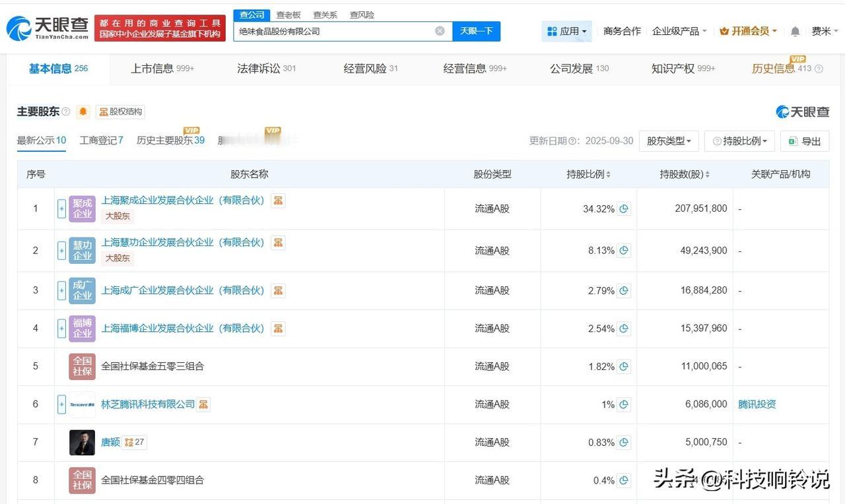Open the notification bell in the top header
Screen dimensions: 845x504
coord(795,32)
